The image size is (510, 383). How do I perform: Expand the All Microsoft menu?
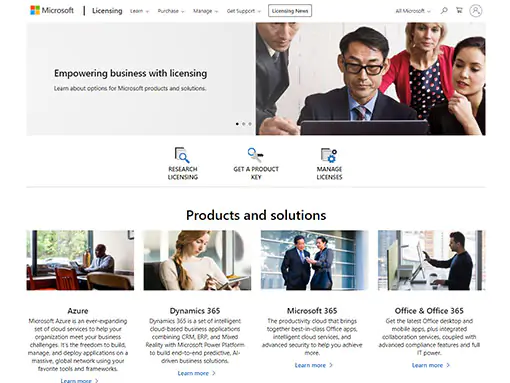click(413, 11)
